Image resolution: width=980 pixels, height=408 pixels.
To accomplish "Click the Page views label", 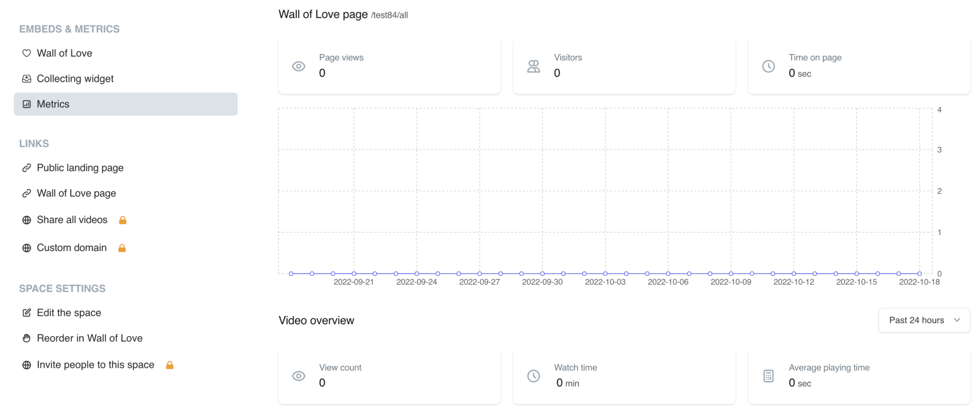I will click(341, 57).
